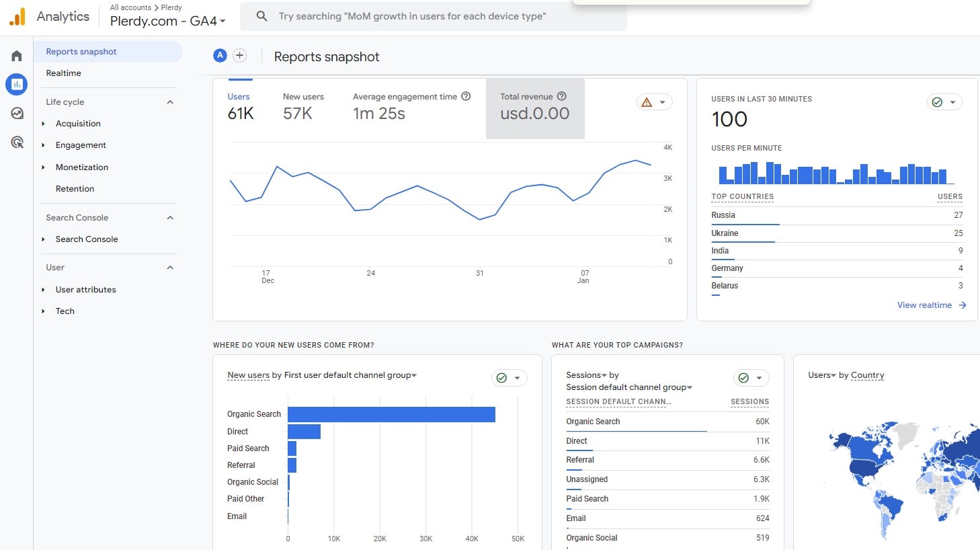Viewport: 980px width, 550px height.
Task: Click the New users metric link
Action: (x=248, y=375)
